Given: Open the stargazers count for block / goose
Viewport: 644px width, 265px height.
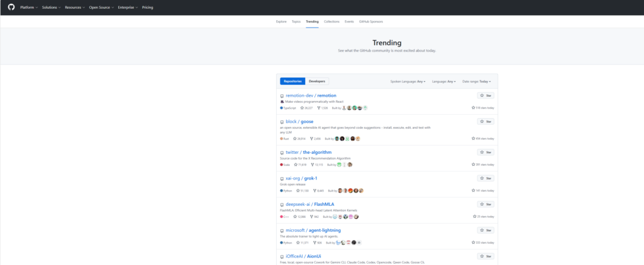Looking at the screenshot, I should (x=299, y=138).
